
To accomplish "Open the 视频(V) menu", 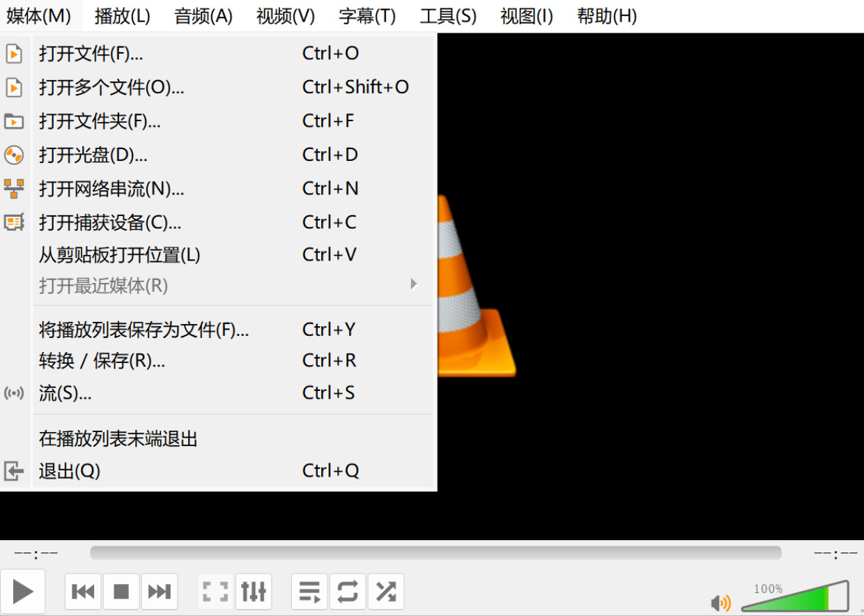I will (x=286, y=16).
